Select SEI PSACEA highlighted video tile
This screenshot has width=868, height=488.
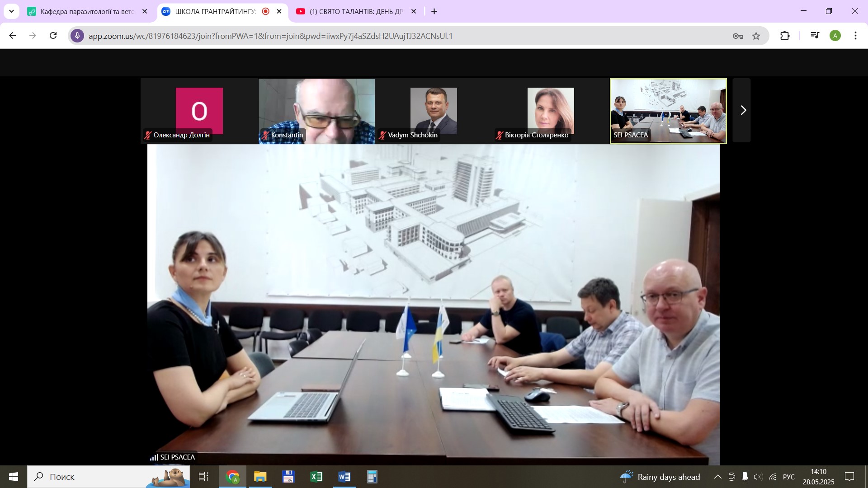coord(668,111)
